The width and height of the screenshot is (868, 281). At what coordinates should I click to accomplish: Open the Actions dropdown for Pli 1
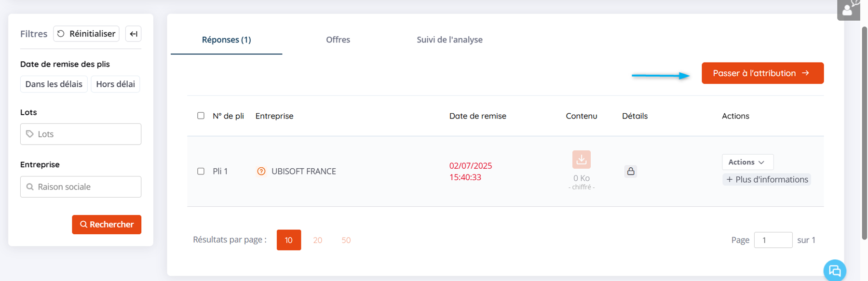pyautogui.click(x=747, y=162)
